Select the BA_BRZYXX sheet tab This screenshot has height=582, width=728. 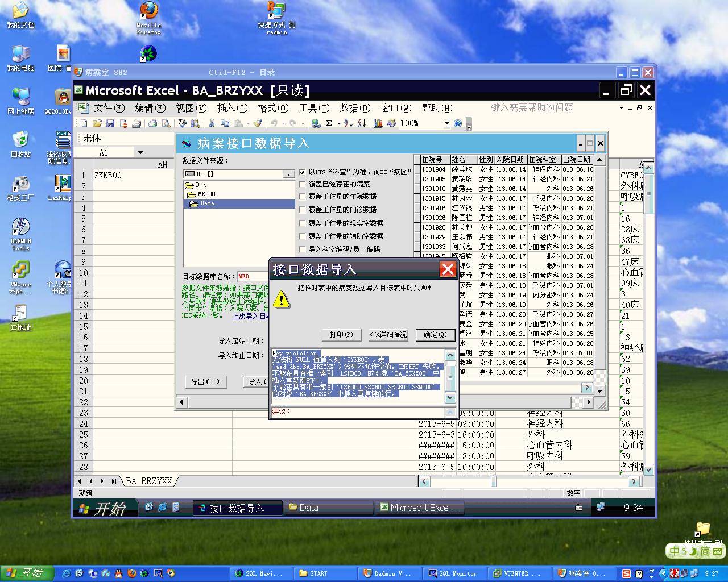coord(148,481)
